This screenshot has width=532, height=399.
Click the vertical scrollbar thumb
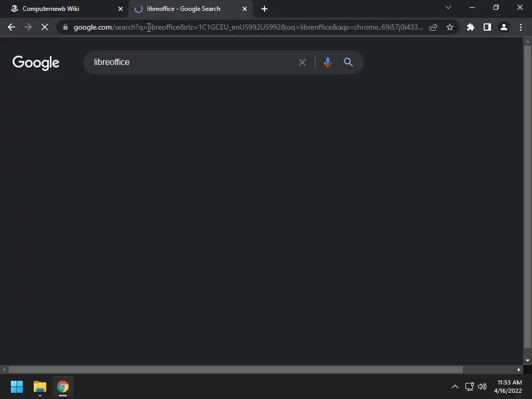(x=527, y=197)
